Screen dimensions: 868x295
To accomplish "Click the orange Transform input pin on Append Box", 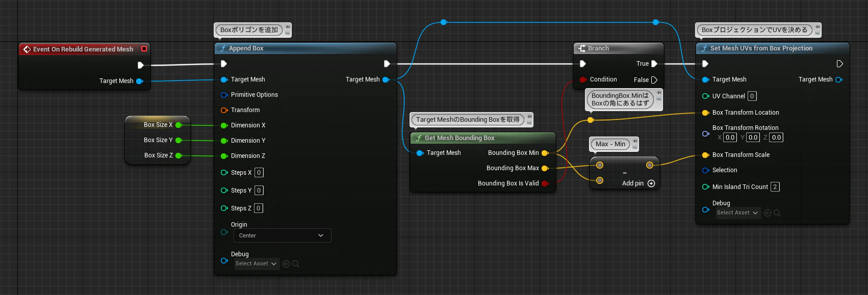I will (224, 110).
